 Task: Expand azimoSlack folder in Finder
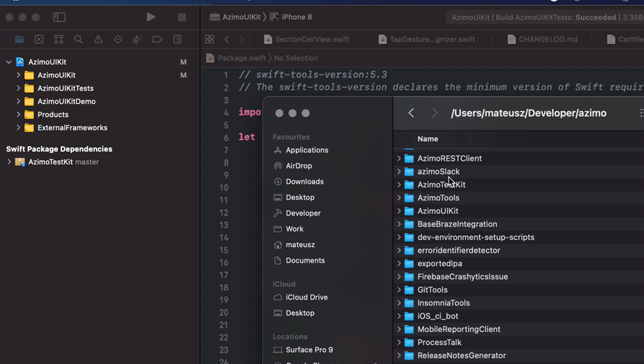[398, 172]
